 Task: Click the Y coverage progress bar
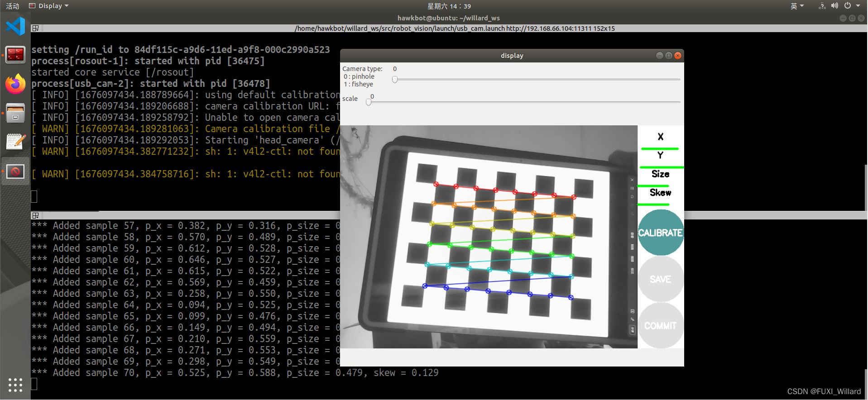662,167
